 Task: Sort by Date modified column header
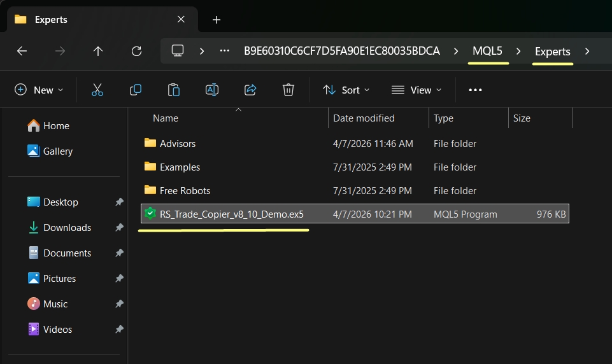pyautogui.click(x=364, y=118)
